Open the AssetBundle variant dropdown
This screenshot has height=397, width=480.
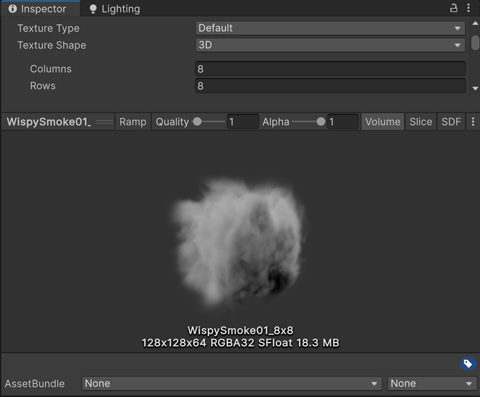click(x=432, y=383)
